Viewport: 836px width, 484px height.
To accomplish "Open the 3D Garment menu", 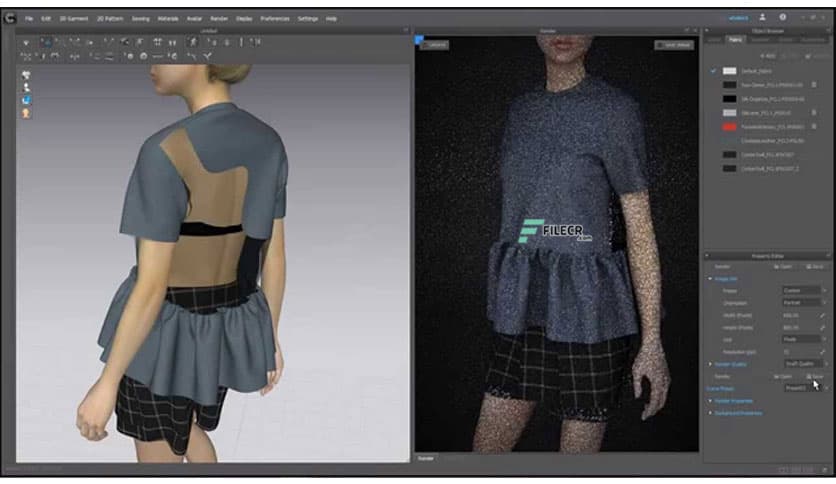I will (73, 18).
